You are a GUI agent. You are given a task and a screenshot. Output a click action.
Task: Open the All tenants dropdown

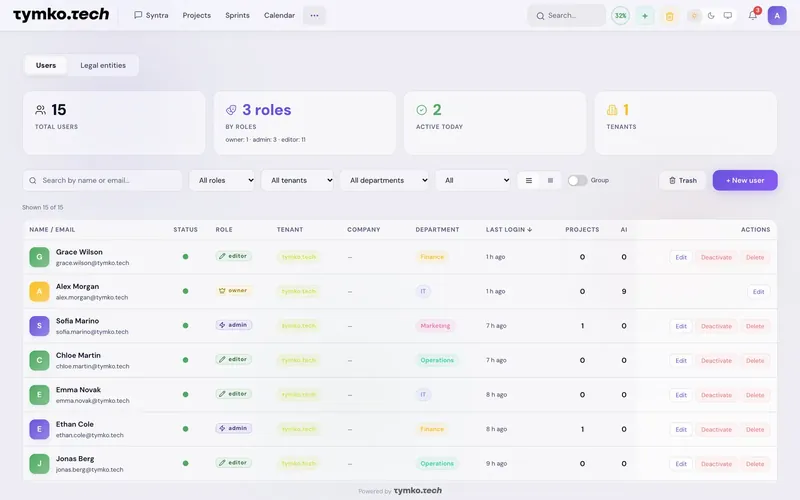click(297, 180)
